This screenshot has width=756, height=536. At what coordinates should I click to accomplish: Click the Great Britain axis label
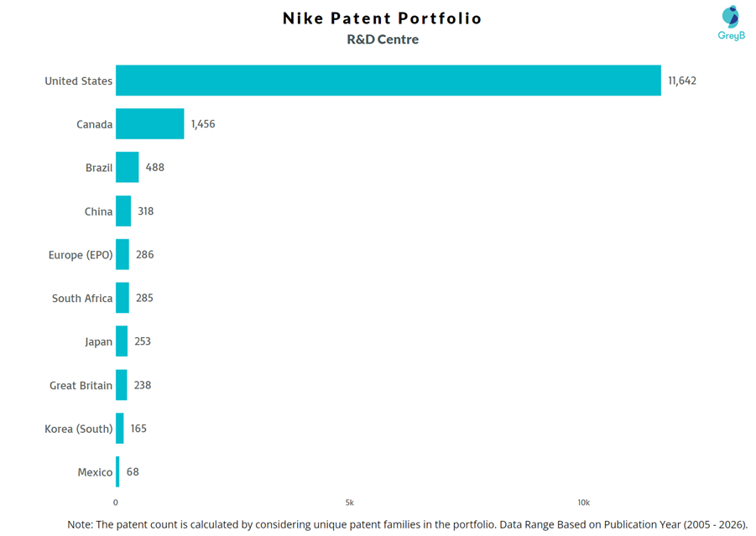[81, 386]
